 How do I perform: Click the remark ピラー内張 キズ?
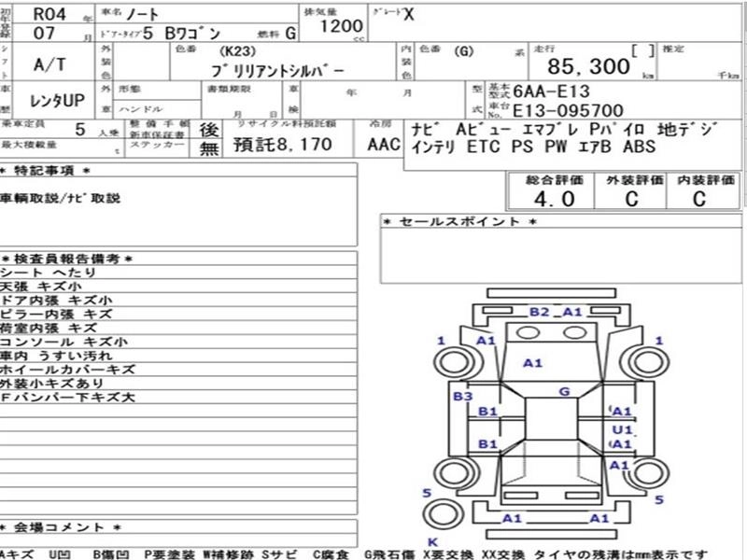tap(56, 315)
